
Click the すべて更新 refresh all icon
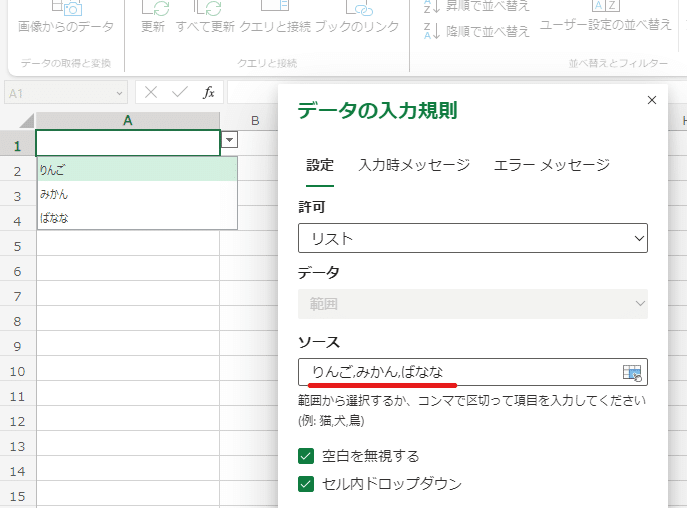207,7
